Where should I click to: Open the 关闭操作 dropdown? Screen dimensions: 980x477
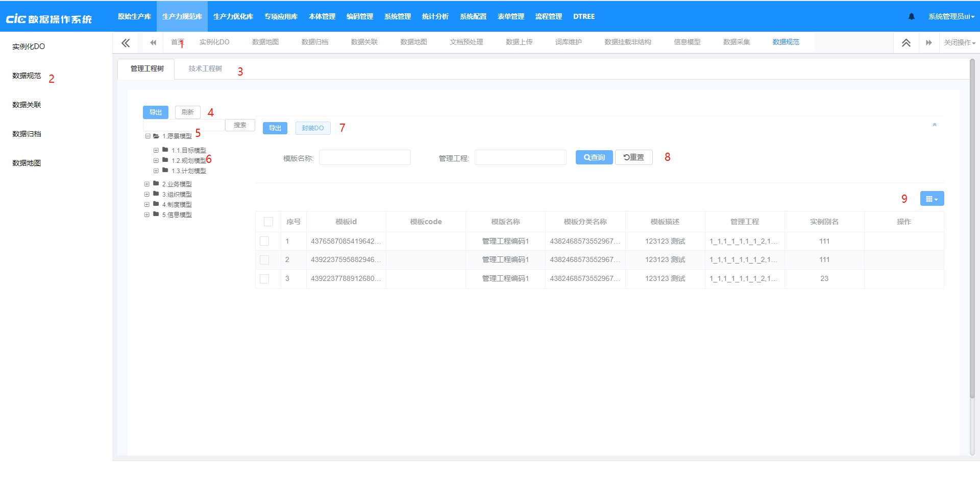coord(959,43)
